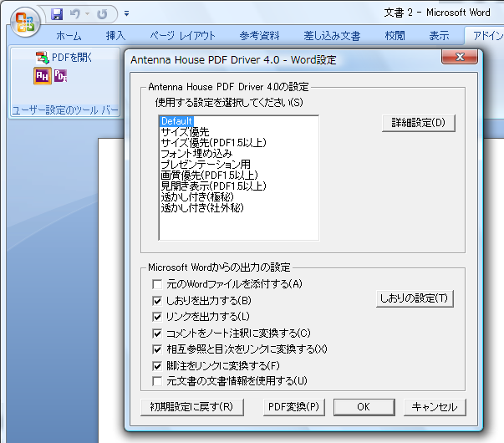Image resolution: width=504 pixels, height=443 pixels.
Task: Click the キャンセル button
Action: point(435,407)
